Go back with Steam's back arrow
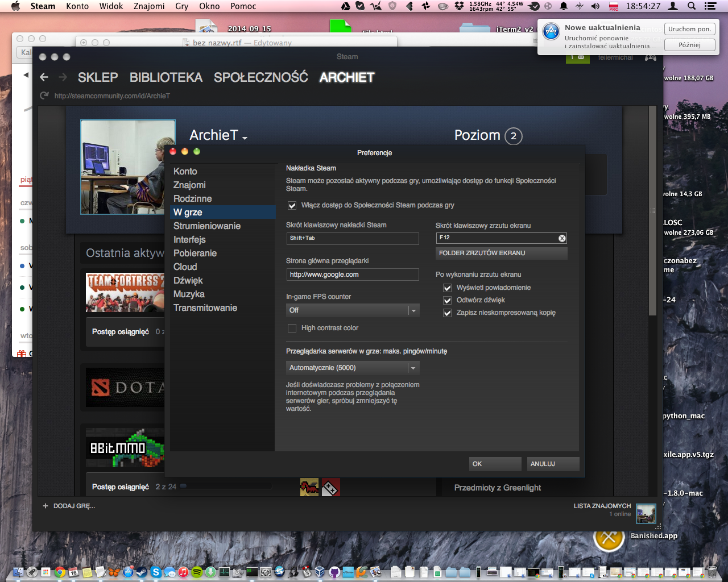The width and height of the screenshot is (728, 582). point(44,77)
